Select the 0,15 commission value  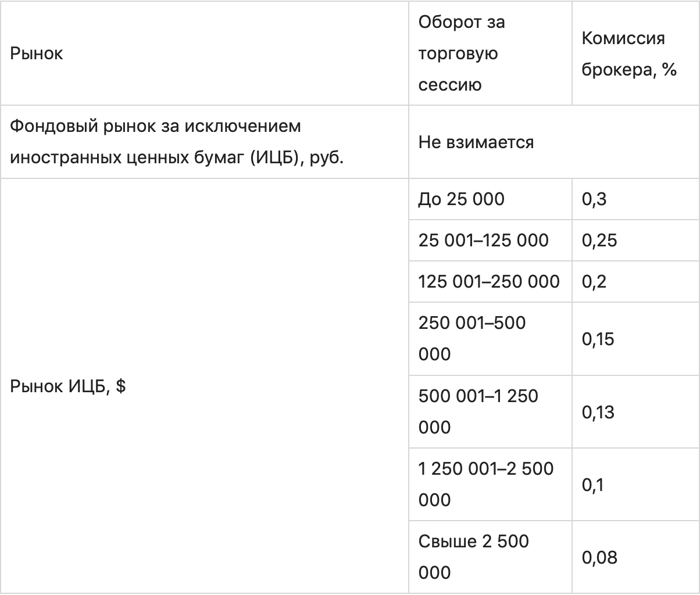(599, 338)
